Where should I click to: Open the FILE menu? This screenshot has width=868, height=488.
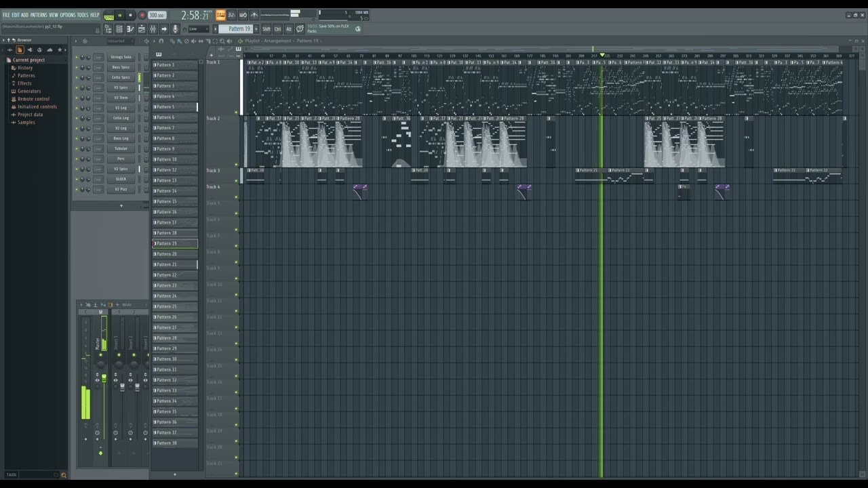coord(6,15)
